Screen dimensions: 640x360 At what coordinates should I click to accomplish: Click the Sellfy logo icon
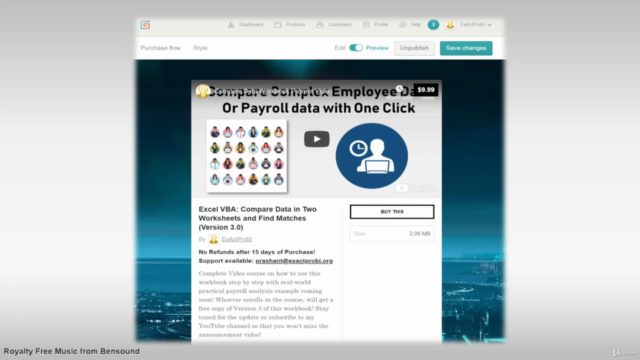(x=145, y=25)
